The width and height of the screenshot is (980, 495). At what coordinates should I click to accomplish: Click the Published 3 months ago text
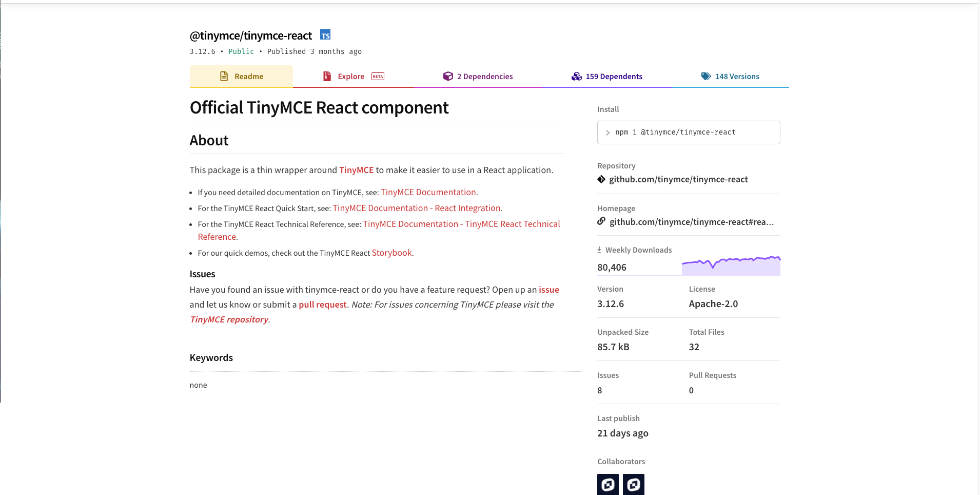(x=315, y=51)
